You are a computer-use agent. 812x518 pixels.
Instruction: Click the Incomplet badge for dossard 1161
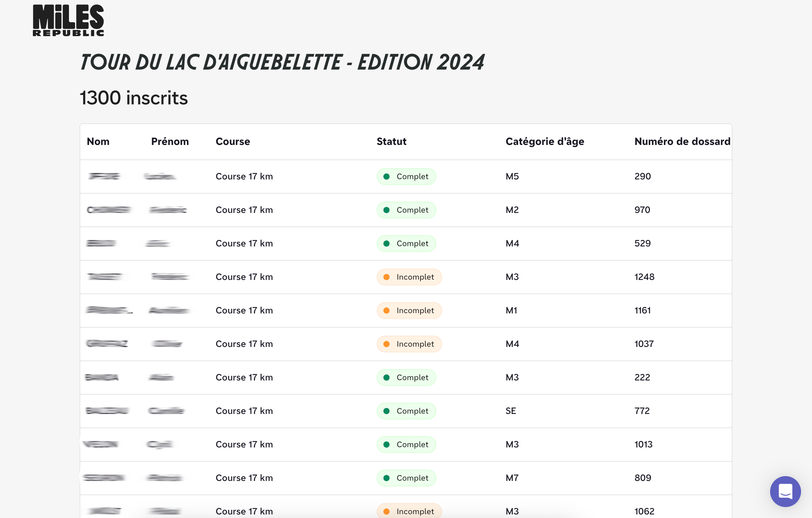[409, 311]
